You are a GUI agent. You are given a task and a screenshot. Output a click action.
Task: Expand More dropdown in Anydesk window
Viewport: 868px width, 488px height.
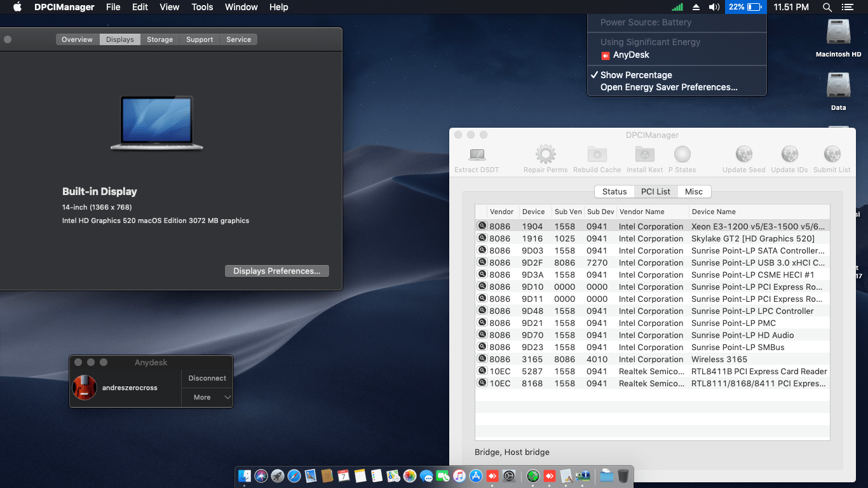(x=207, y=397)
